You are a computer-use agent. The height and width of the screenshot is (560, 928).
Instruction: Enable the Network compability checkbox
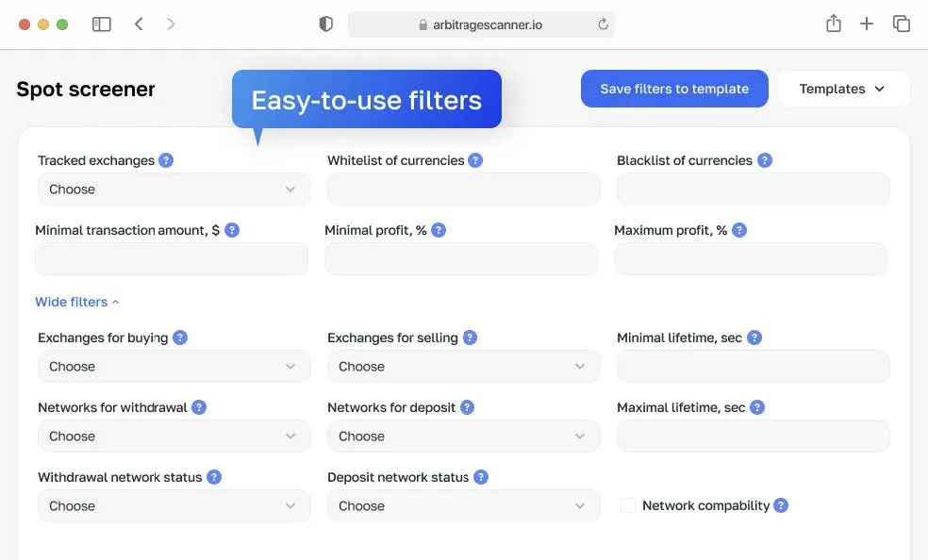tap(627, 506)
